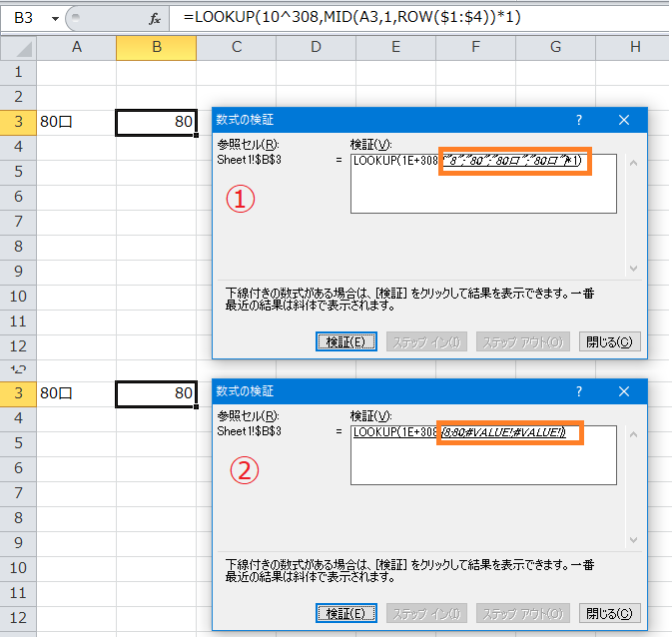Click 閉じる(C) button in dialog ②
This screenshot has width=672, height=637.
coord(609,613)
